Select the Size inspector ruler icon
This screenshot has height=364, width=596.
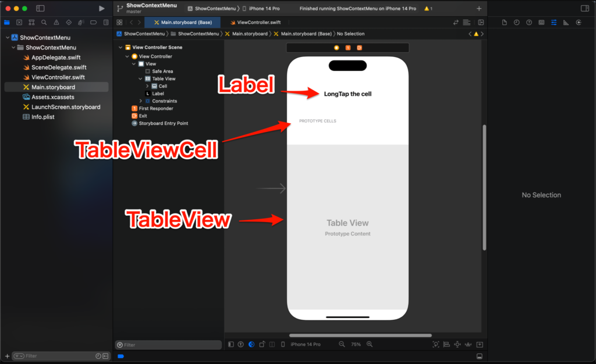pyautogui.click(x=566, y=22)
